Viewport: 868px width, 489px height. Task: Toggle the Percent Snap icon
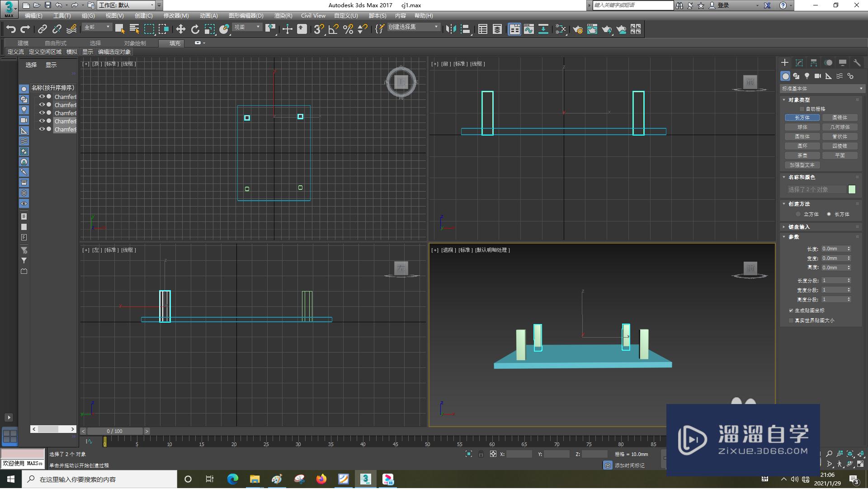[x=348, y=29]
